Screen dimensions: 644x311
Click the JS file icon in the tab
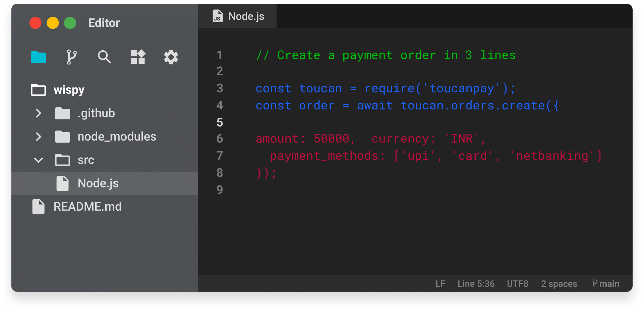218,16
